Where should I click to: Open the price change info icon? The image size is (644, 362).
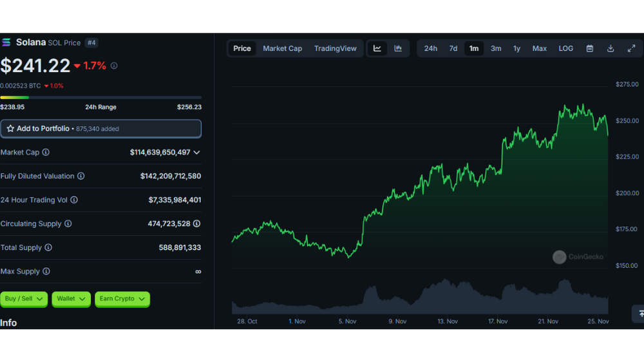click(114, 66)
